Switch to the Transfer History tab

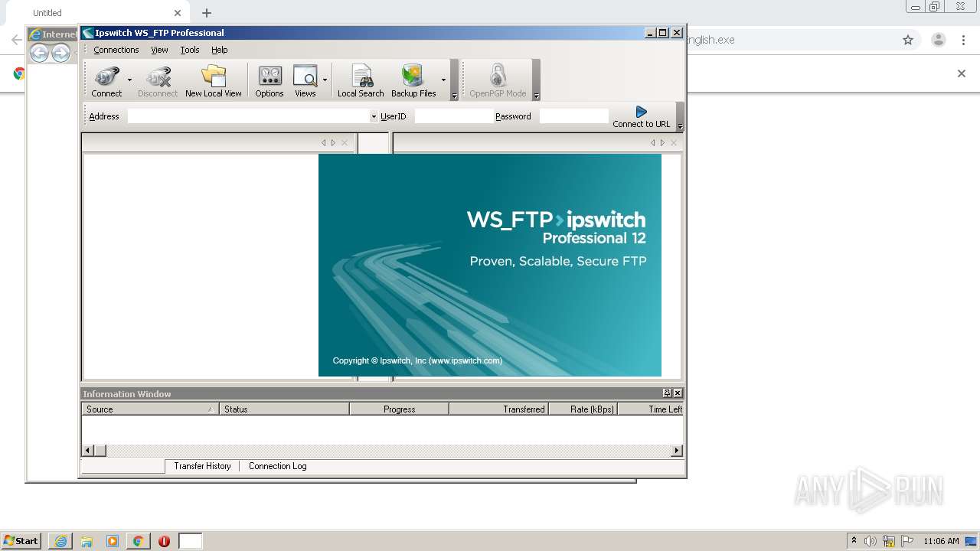click(x=202, y=466)
